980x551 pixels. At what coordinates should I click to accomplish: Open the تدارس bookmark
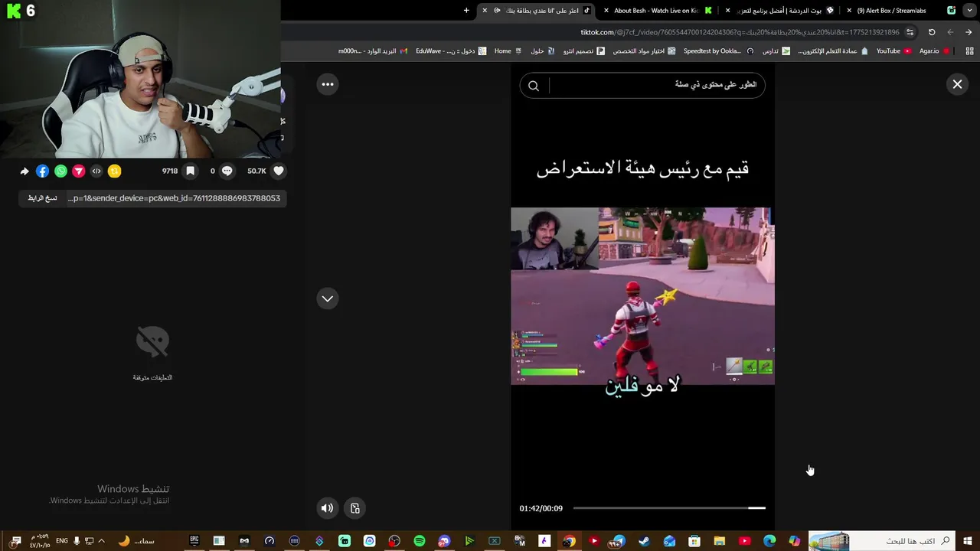click(775, 51)
